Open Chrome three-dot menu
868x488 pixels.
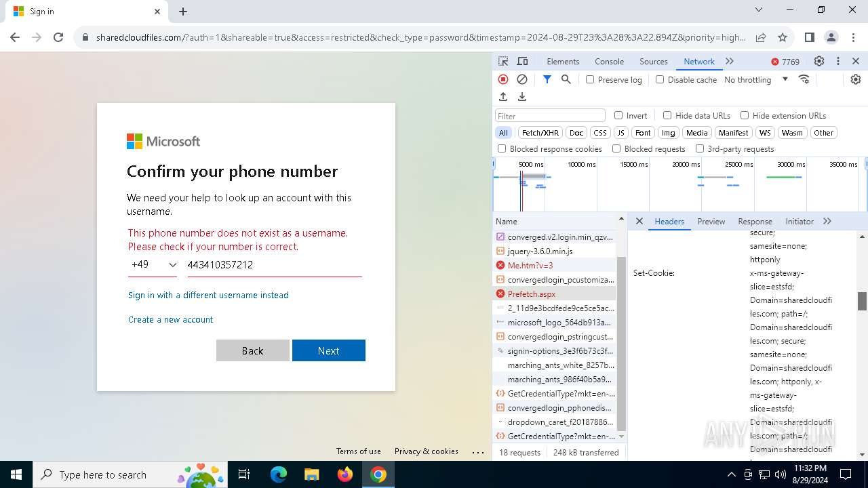coord(853,37)
